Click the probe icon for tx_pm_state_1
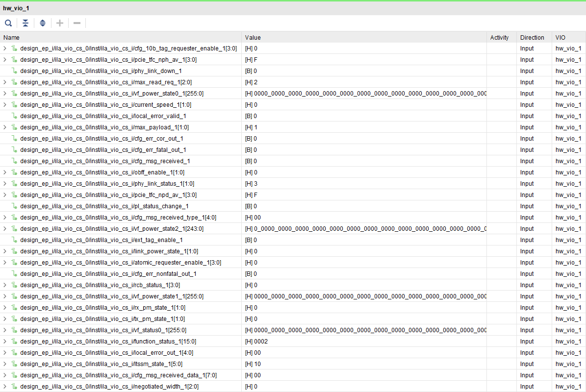586x392 pixels. [x=14, y=319]
